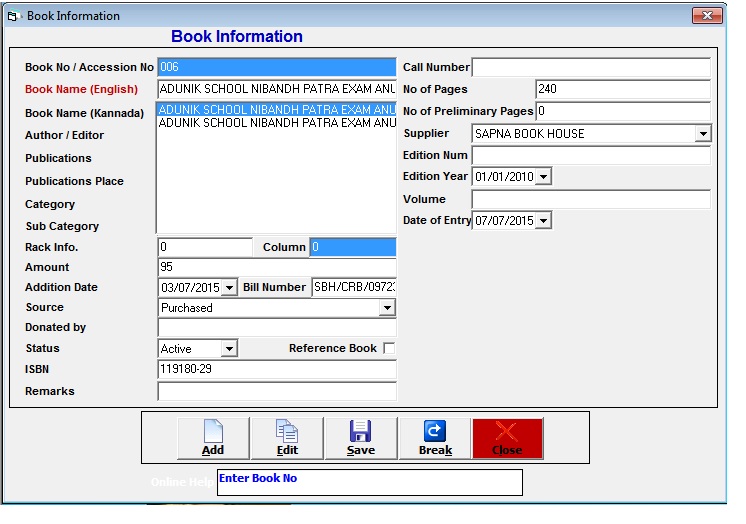Click the Call Number input field
The width and height of the screenshot is (746, 524).
tap(590, 68)
